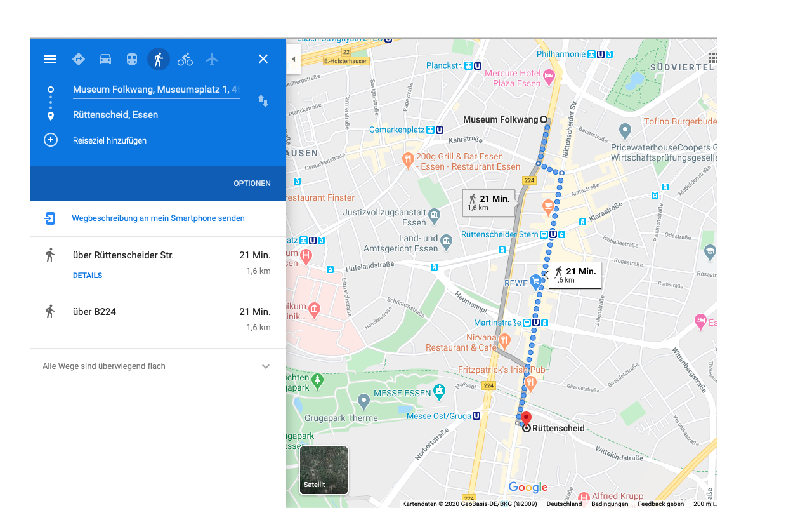The width and height of the screenshot is (812, 508).
Task: Open Bedingungen terms link
Action: [610, 504]
